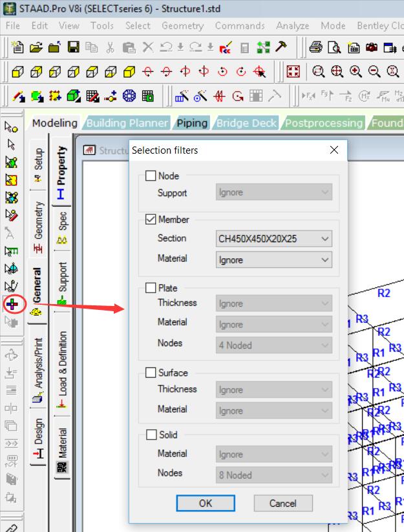Open the File menu

pos(13,26)
